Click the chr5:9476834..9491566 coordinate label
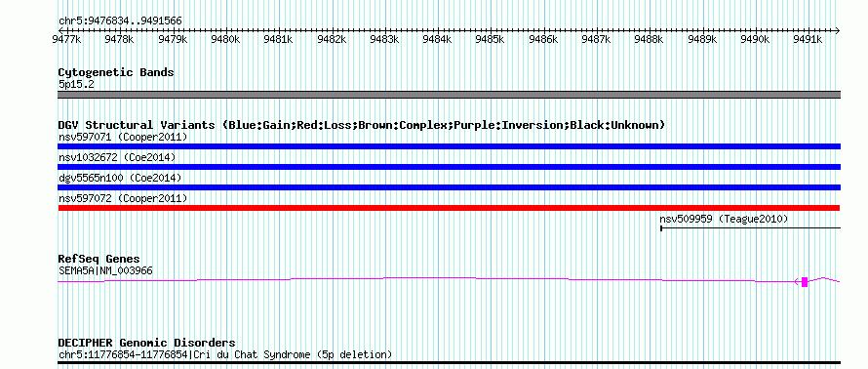Viewport: 868px width, 369px height. pos(120,21)
